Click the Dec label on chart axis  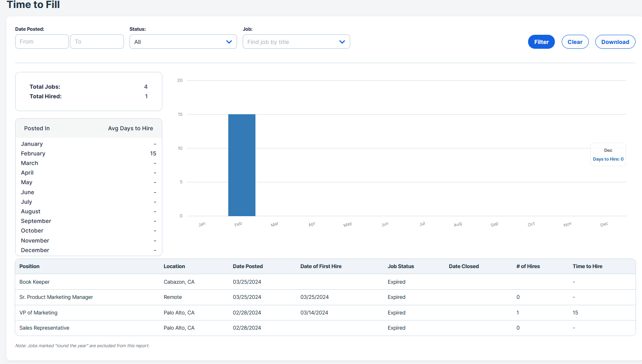point(604,225)
